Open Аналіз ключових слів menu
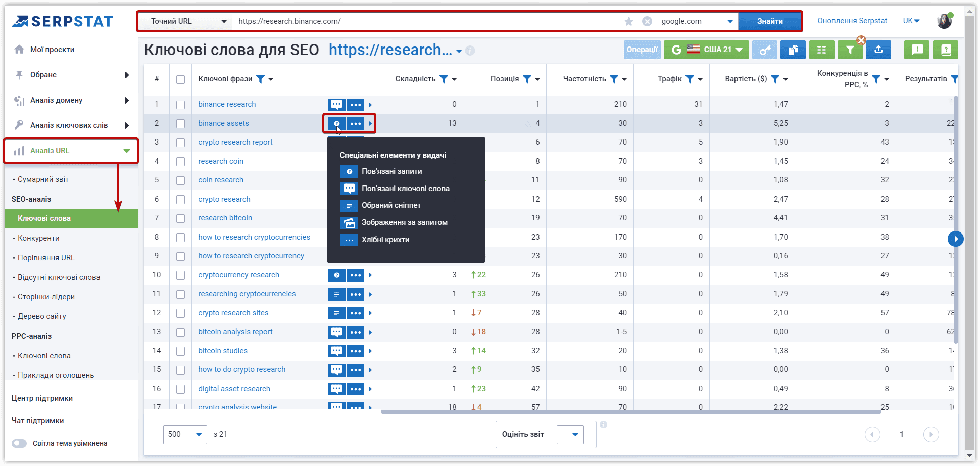Screen dimensions: 980x466 [71, 125]
